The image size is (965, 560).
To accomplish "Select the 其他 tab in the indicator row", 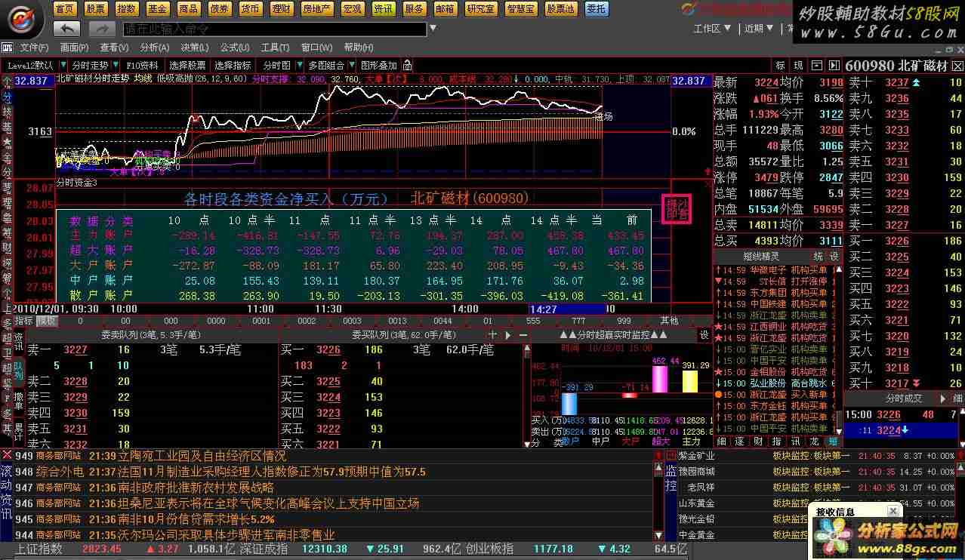I will click(x=669, y=321).
